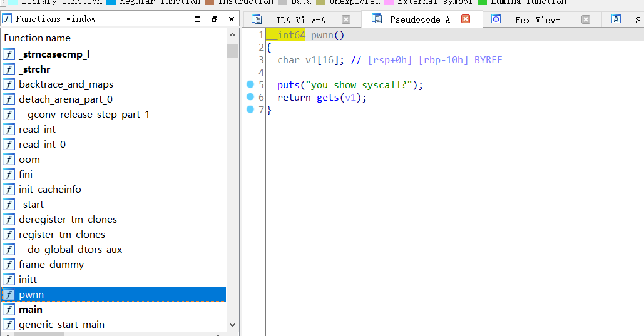Image resolution: width=644 pixels, height=336 pixels.
Task: Click the External symbol legend color swatch
Action: click(x=389, y=2)
